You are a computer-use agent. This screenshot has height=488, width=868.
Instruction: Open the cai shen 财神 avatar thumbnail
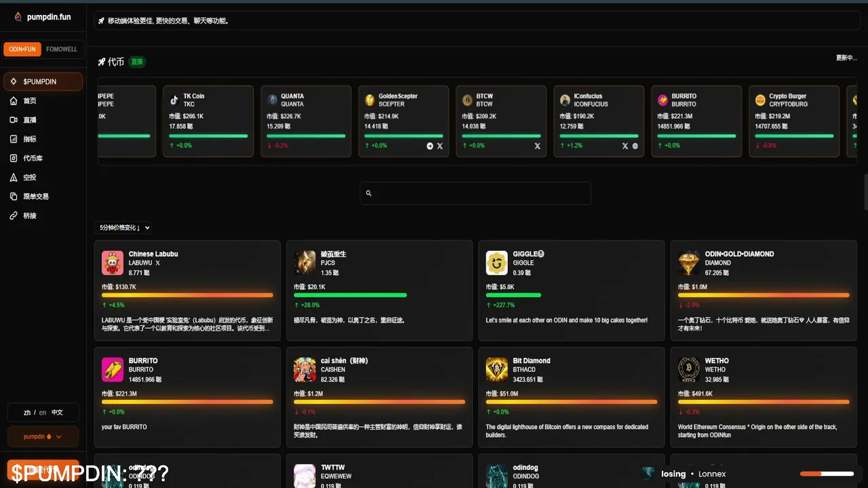pos(304,369)
